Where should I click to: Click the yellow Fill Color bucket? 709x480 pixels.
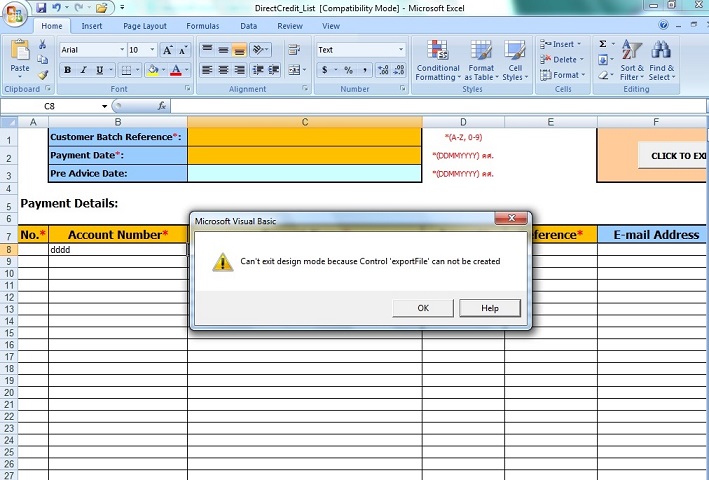pos(152,70)
